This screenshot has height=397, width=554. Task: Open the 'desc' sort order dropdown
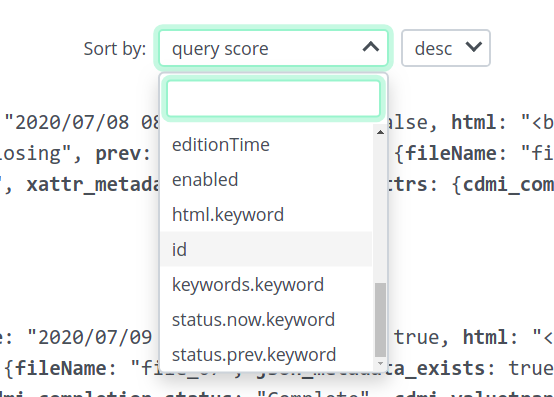pyautogui.click(x=446, y=48)
